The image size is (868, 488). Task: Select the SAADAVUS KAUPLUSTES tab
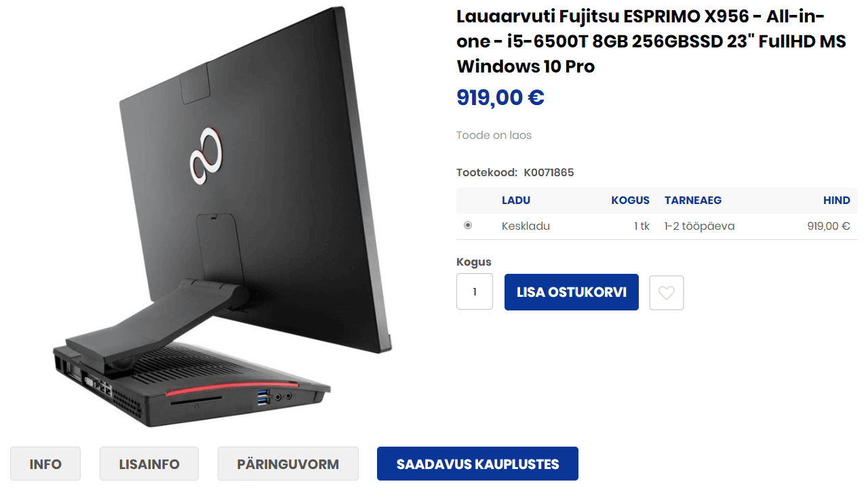tap(477, 464)
